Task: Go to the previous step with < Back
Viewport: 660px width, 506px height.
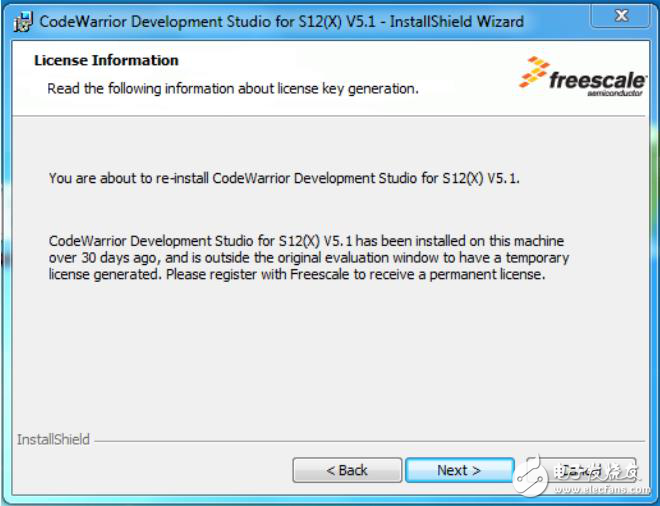Action: 347,470
